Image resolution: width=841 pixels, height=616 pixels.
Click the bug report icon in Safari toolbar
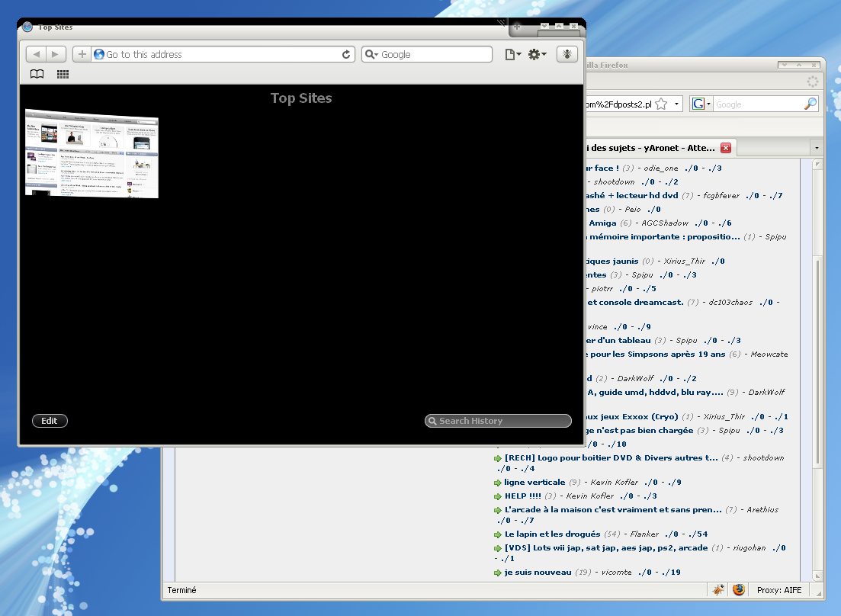pyautogui.click(x=567, y=54)
